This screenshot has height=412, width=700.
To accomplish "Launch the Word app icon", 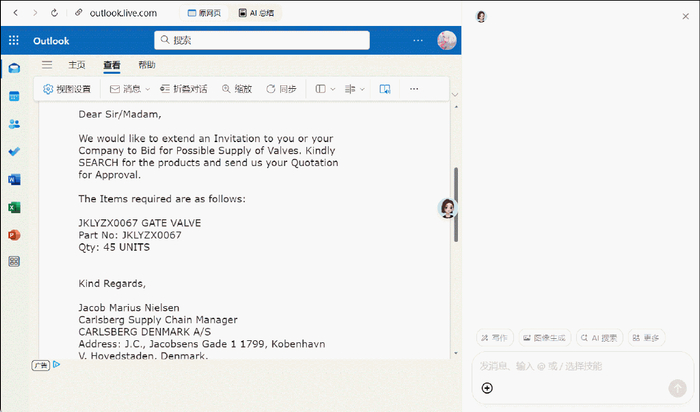I will tap(14, 179).
